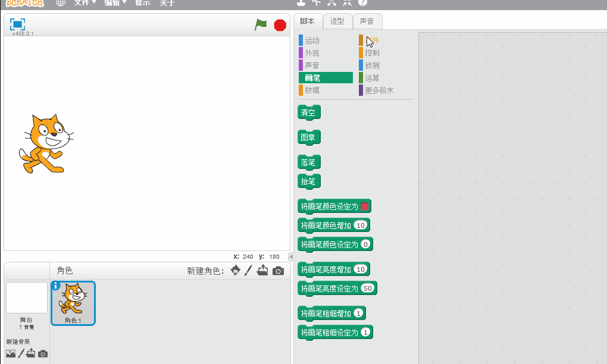Click the 清空 clear block

coord(309,112)
